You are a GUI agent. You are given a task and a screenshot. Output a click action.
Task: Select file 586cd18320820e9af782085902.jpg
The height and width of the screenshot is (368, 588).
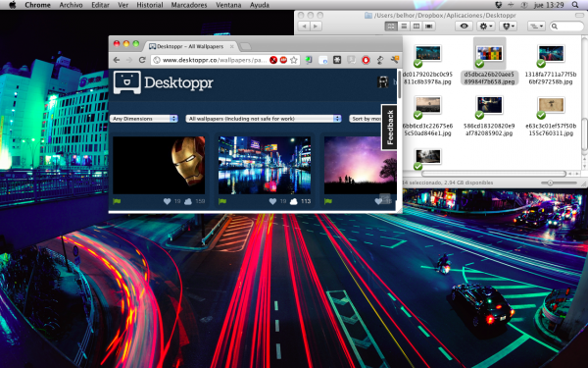[x=489, y=116]
